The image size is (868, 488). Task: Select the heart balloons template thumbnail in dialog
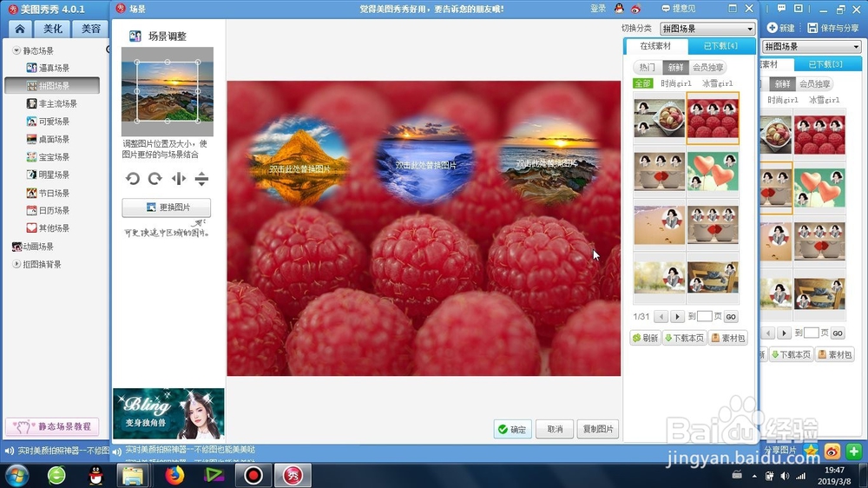(713, 172)
